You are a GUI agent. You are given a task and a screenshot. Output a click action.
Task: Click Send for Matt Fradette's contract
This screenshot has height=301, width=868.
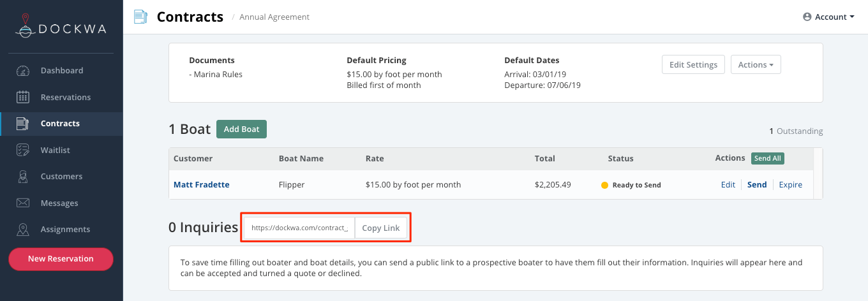click(x=757, y=185)
